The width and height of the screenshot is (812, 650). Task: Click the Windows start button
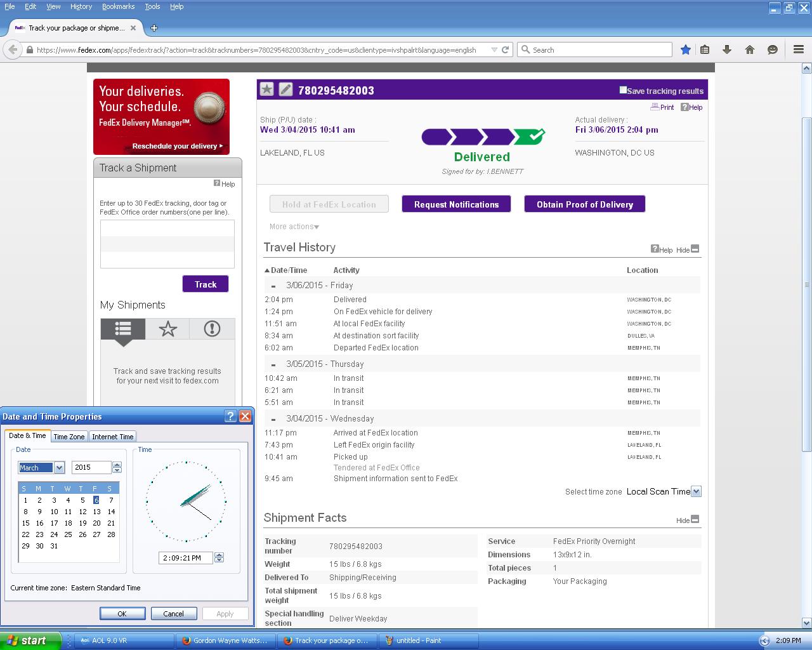(x=30, y=640)
